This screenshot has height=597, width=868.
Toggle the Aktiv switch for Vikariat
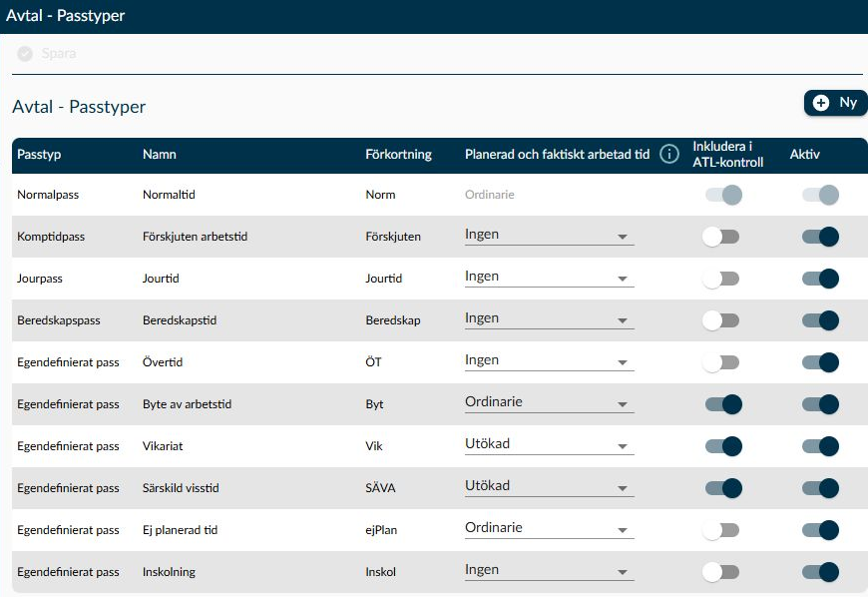pos(820,446)
